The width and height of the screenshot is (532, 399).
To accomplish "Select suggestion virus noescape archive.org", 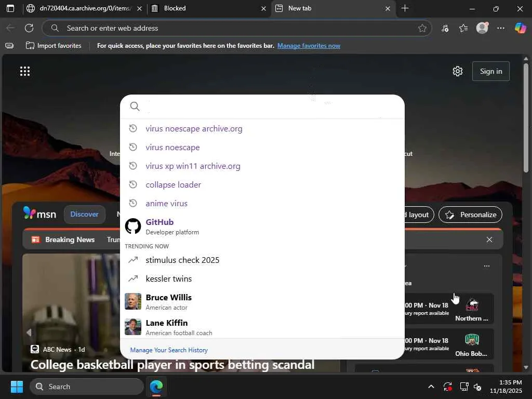I will 262,129.
